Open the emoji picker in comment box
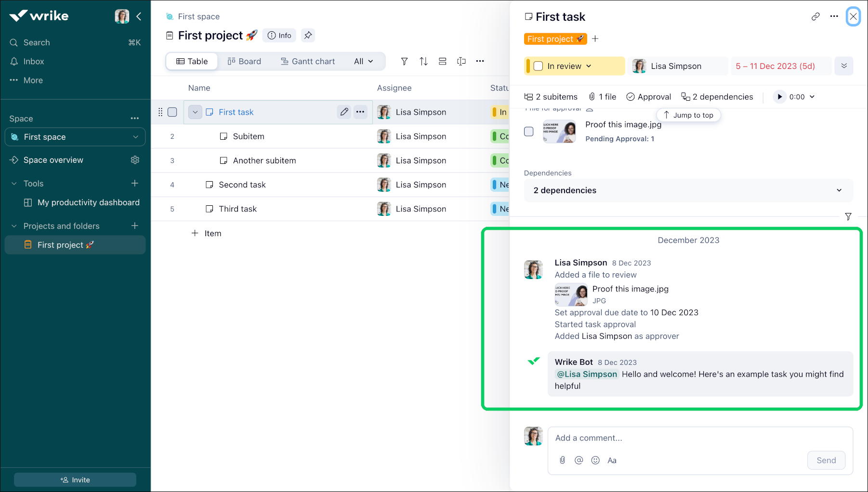868x492 pixels. point(595,460)
